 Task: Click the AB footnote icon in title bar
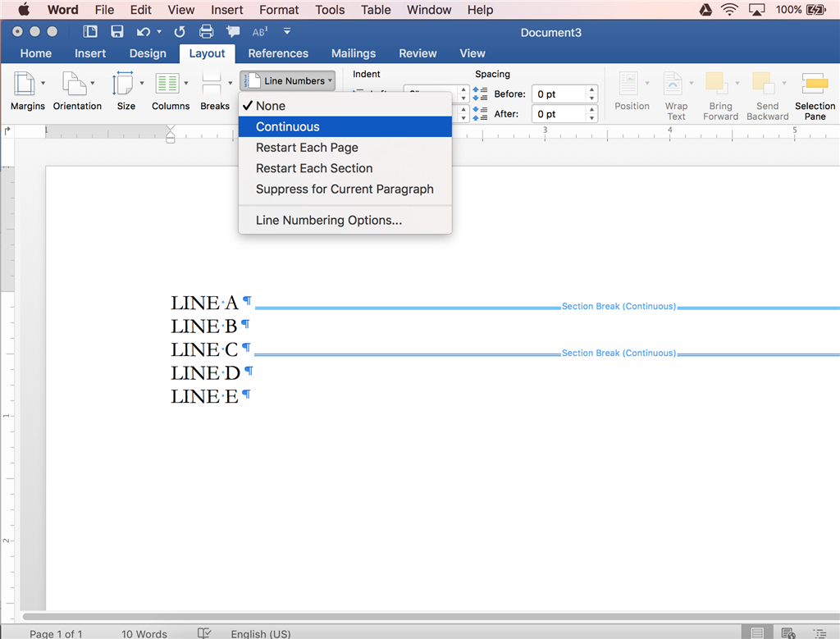tap(260, 32)
